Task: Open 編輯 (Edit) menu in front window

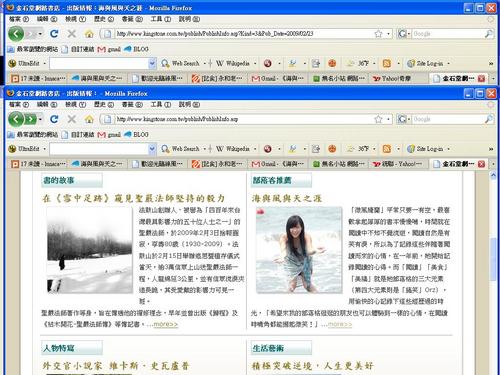Action: 47,104
